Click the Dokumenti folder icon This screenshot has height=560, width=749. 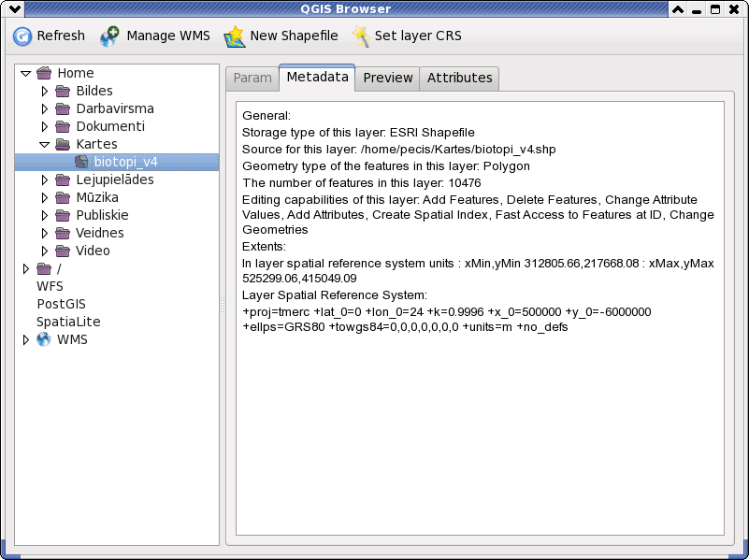63,126
